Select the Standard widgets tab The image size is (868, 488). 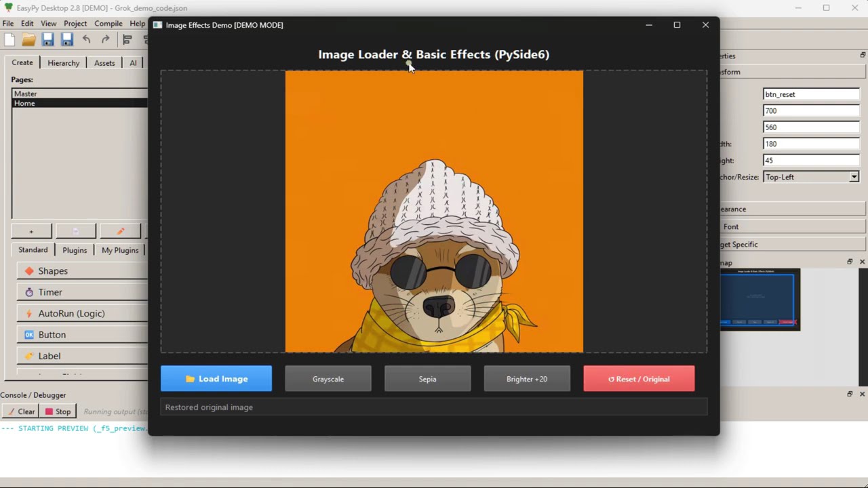[x=33, y=249]
